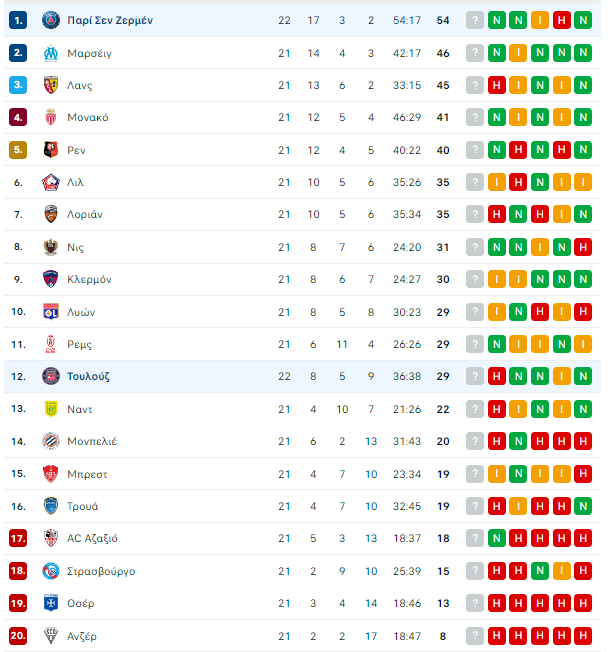Image resolution: width=610 pixels, height=652 pixels.
Task: Click the Marseille club logo
Action: point(51,53)
